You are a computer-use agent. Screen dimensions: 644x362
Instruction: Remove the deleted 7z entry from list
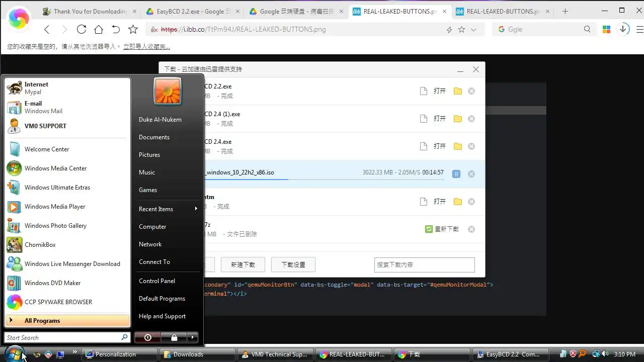coord(471,229)
